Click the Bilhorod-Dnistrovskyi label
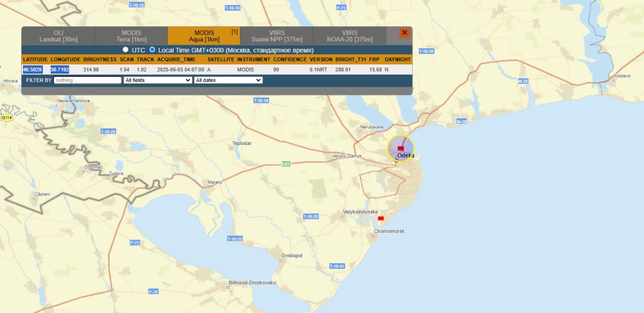The height and width of the screenshot is (313, 644). coord(253,283)
